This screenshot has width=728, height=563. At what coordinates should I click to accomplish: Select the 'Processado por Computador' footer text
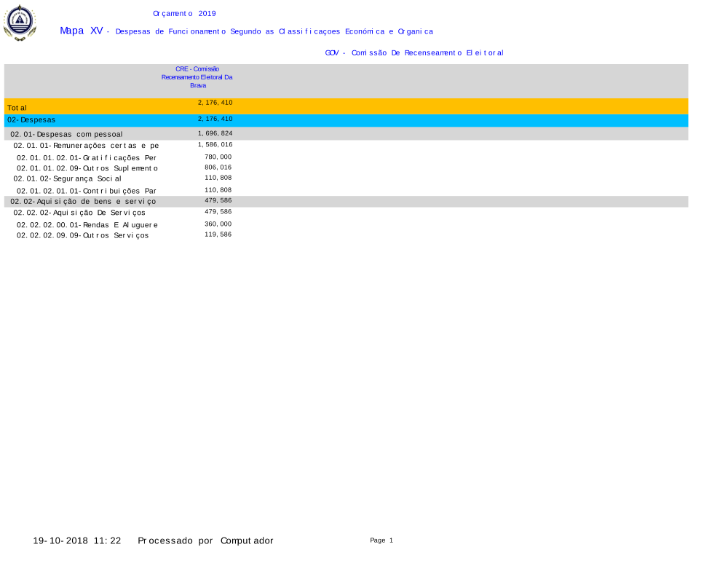[x=205, y=541]
